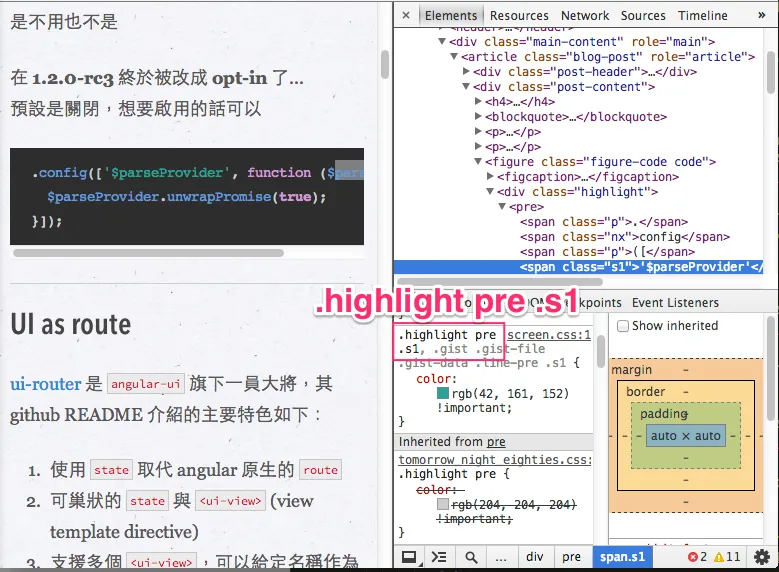Viewport: 779px width, 572px height.
Task: Select the pre breadcrumb in the bottom bar
Action: [x=571, y=557]
